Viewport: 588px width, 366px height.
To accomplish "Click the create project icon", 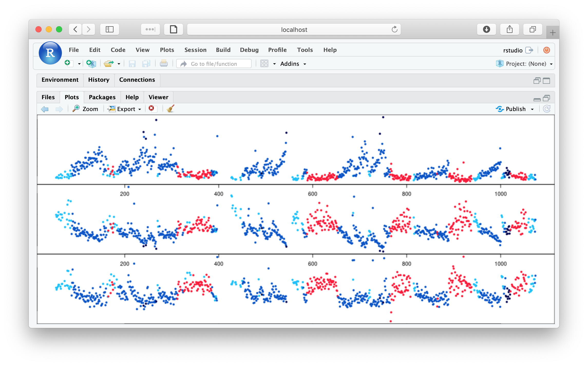I will click(91, 63).
